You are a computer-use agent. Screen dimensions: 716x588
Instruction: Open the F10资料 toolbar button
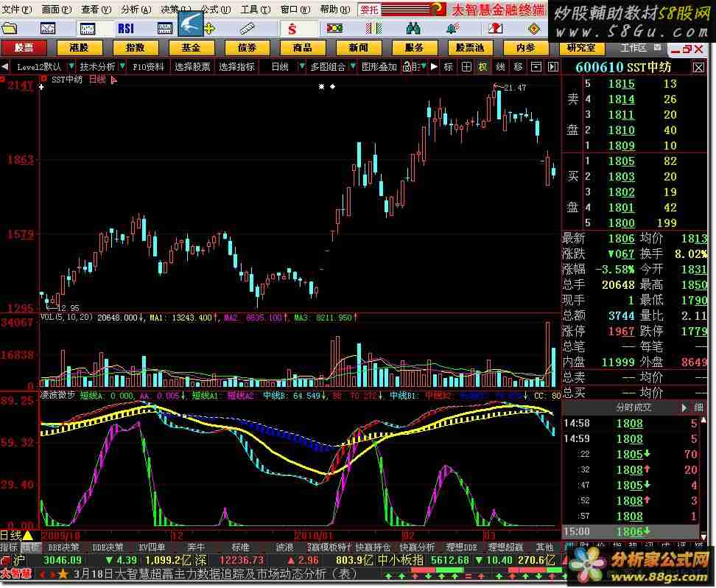[148, 67]
